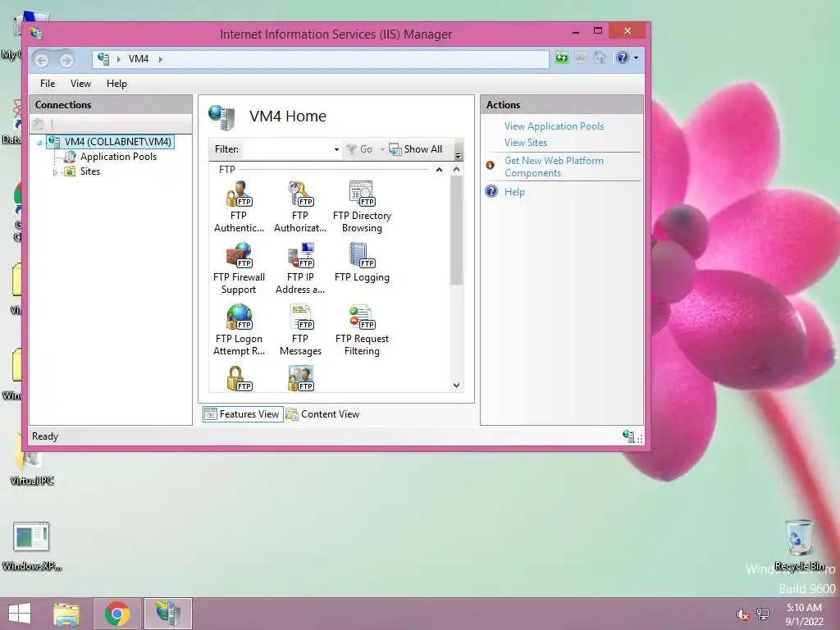Viewport: 840px width, 630px height.
Task: Click the VM4 breadcrumb in address bar
Action: coord(139,59)
